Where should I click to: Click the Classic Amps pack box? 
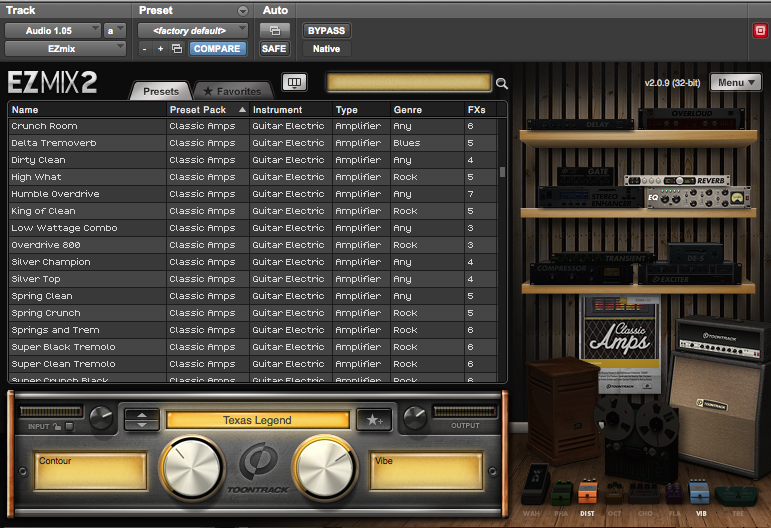click(x=621, y=344)
